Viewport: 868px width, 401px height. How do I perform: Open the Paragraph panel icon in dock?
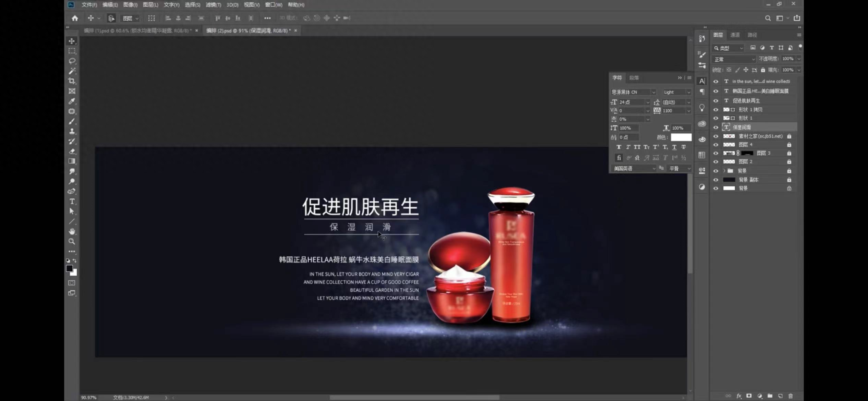pos(702,92)
